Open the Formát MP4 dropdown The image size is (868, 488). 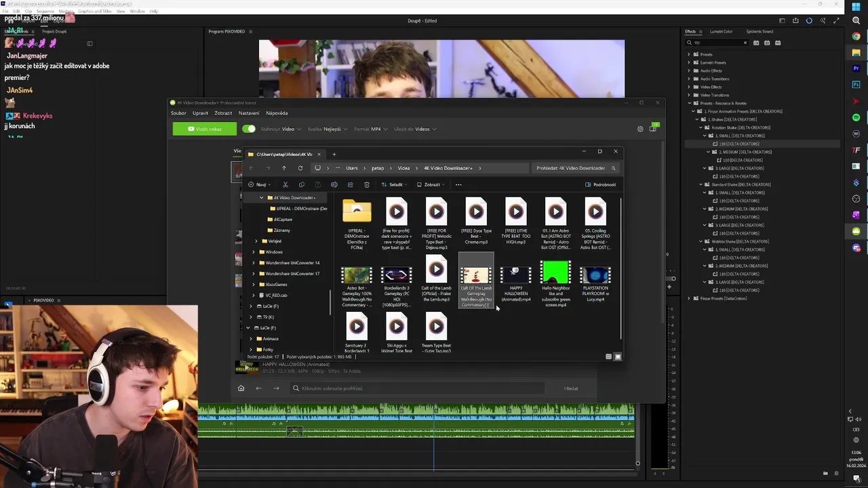click(371, 129)
